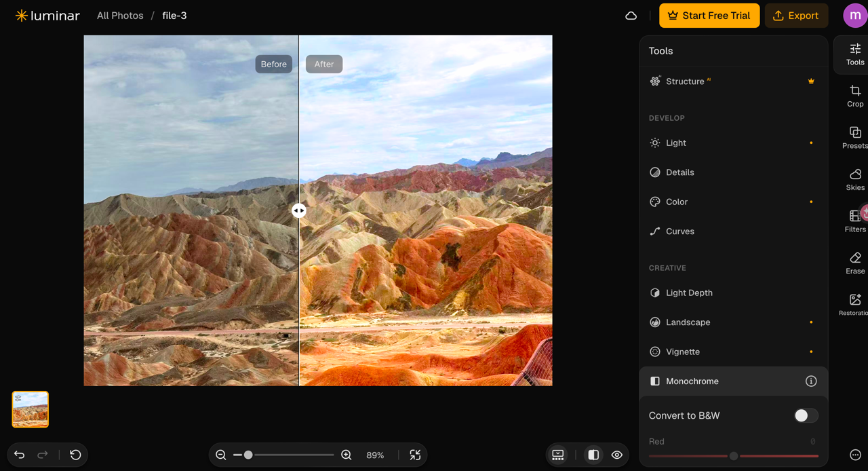Enable Convert to B&W switch
The width and height of the screenshot is (868, 471).
[x=806, y=415]
